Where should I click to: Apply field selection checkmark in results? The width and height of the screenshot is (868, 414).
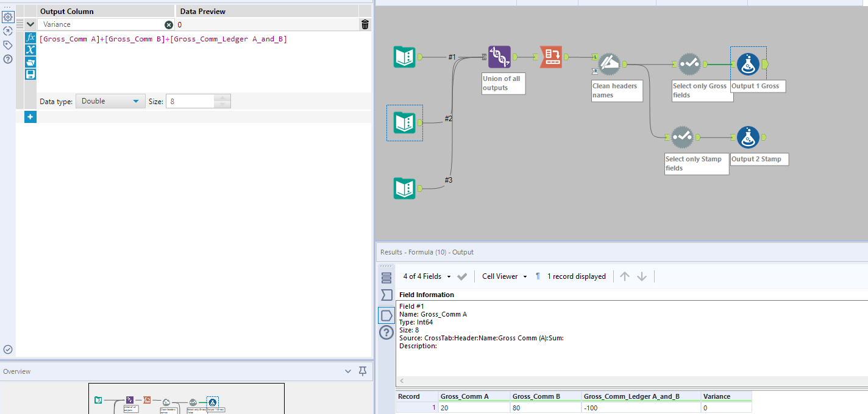(462, 276)
